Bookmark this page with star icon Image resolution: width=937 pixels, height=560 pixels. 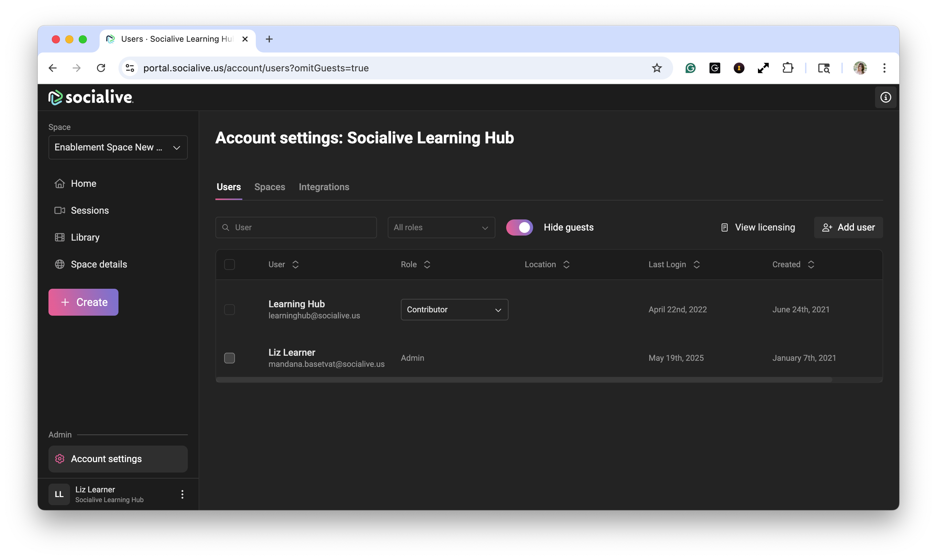click(x=657, y=68)
